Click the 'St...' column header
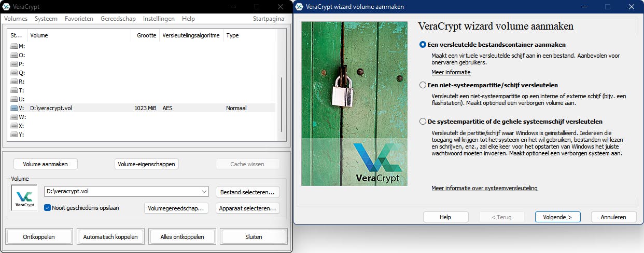Screen dimensions: 644x253 (18, 35)
